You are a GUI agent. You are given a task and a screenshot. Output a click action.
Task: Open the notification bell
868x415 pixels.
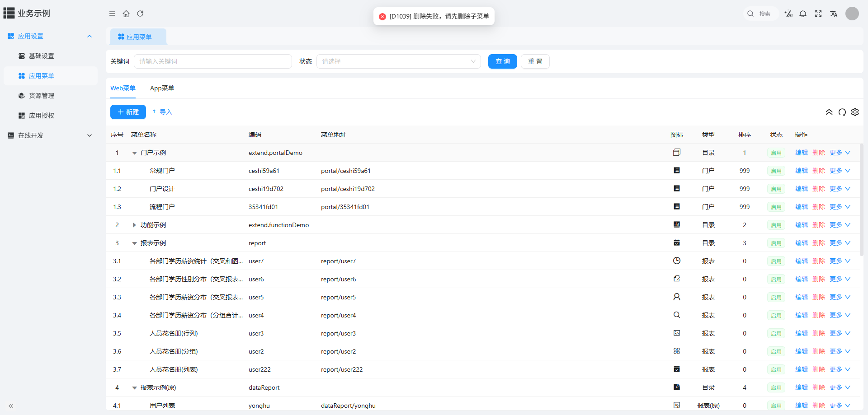(x=803, y=14)
